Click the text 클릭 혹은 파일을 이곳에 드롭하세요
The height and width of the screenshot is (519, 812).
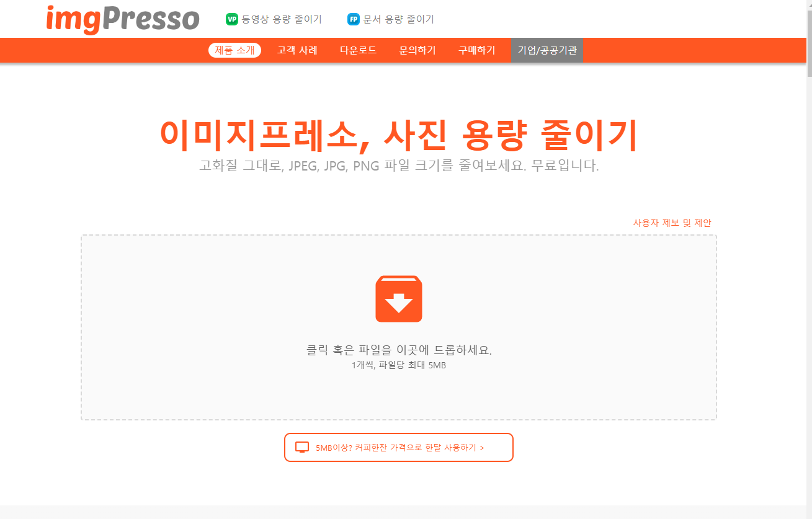click(x=399, y=350)
